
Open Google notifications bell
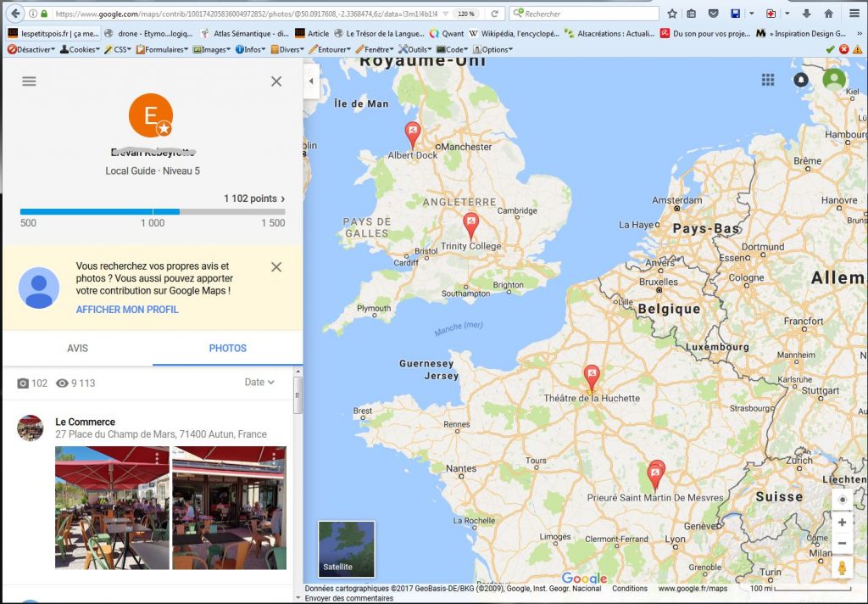pos(801,80)
